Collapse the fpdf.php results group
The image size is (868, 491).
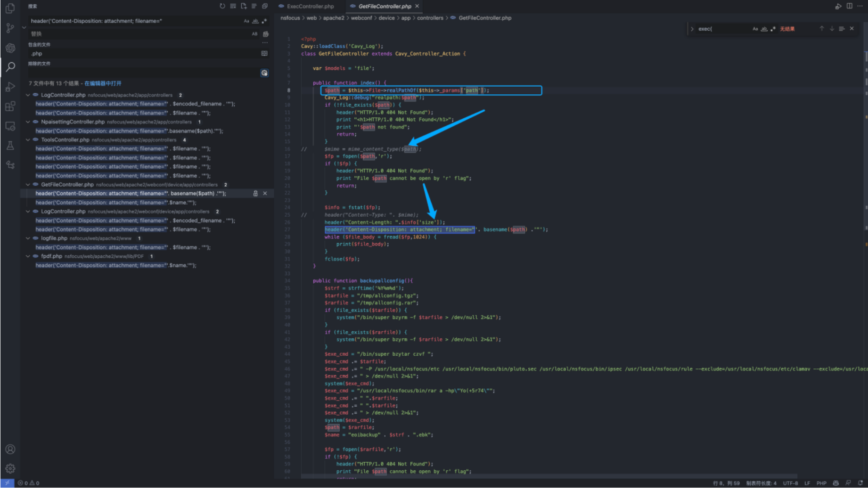28,256
